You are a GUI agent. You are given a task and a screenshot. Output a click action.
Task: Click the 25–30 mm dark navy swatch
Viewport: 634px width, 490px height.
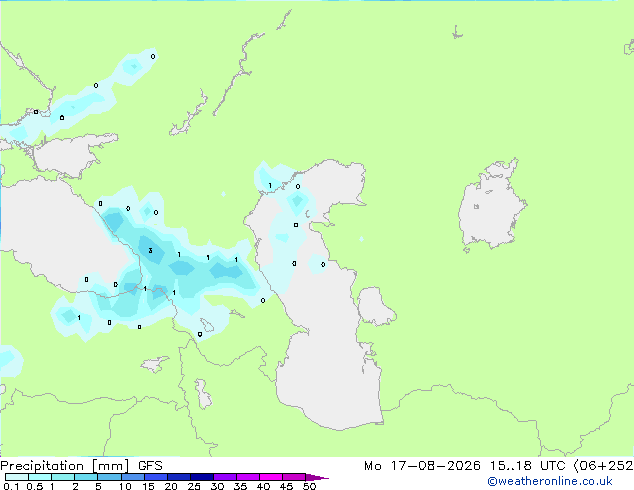201,477
